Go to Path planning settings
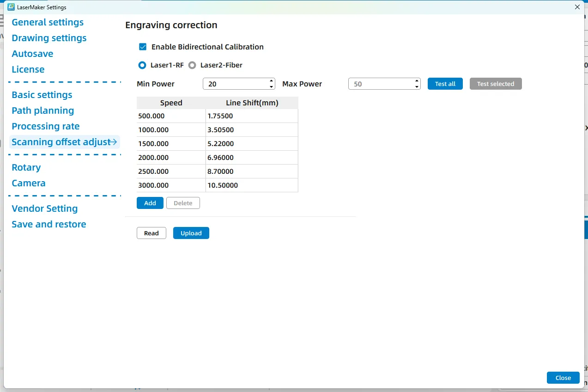The image size is (588, 392). pyautogui.click(x=42, y=110)
